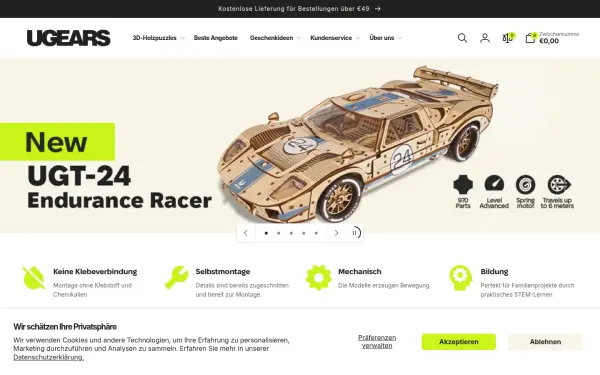Click the Akzeptieren cookie button
Image resolution: width=600 pixels, height=375 pixels.
pos(459,342)
